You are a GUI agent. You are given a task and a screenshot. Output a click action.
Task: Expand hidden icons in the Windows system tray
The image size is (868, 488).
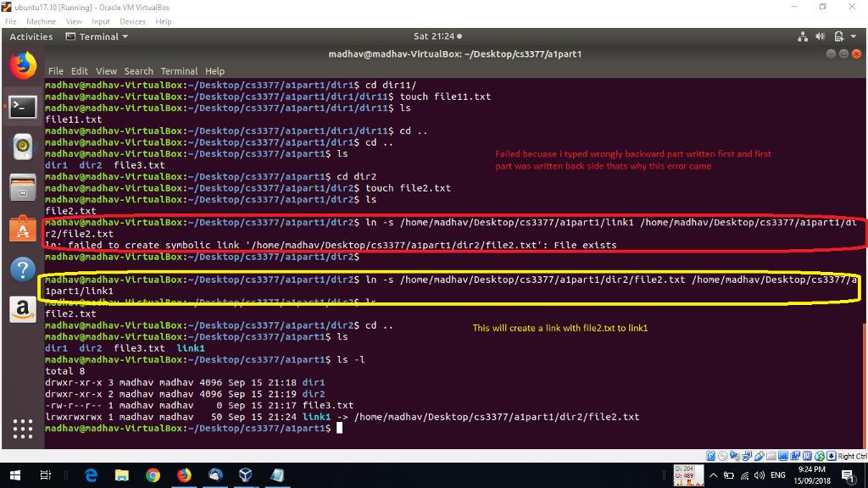coord(713,475)
